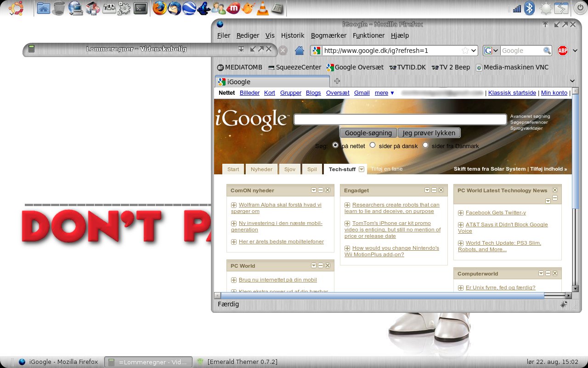Launch Thunderbird mail from the panel
This screenshot has height=368, width=588.
[x=175, y=8]
